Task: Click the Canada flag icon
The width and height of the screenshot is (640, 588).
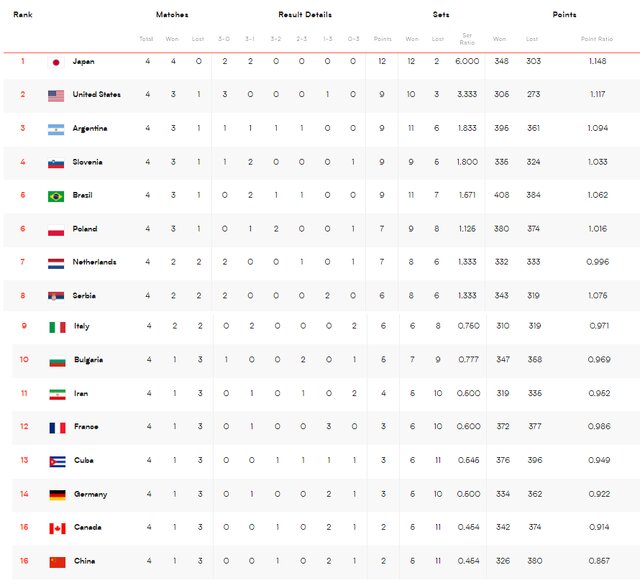Action: [x=57, y=528]
